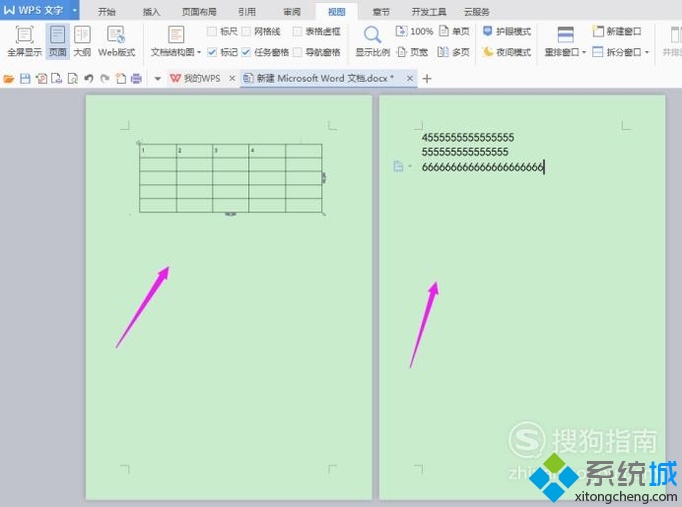682x507 pixels.
Task: Check the Navigation pane (导航窗格) checkbox
Action: [x=297, y=52]
